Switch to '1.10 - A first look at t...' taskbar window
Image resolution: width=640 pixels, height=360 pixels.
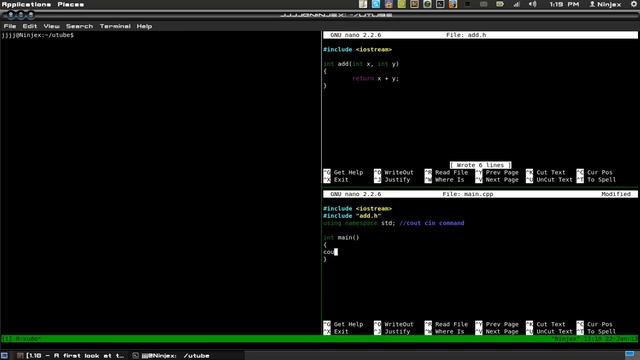pyautogui.click(x=70, y=356)
